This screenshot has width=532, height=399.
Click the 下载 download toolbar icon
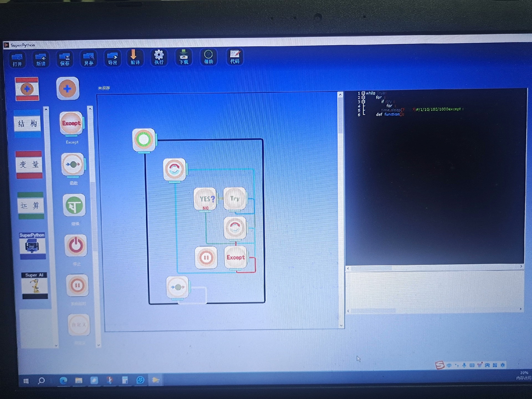pos(183,57)
